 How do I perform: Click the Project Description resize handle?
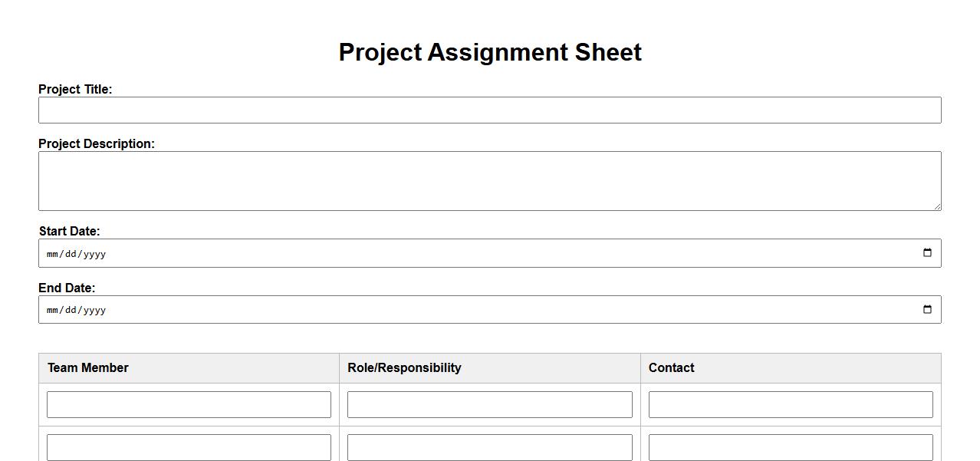[x=936, y=206]
